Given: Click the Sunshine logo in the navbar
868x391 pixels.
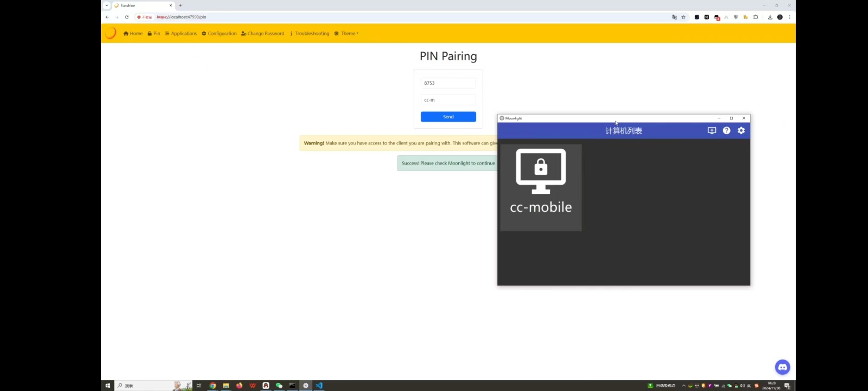Looking at the screenshot, I should (x=111, y=33).
